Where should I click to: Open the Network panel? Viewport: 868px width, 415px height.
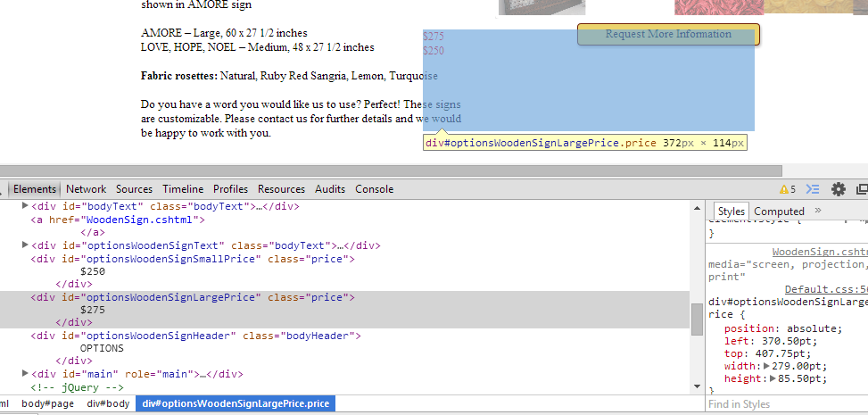click(86, 189)
